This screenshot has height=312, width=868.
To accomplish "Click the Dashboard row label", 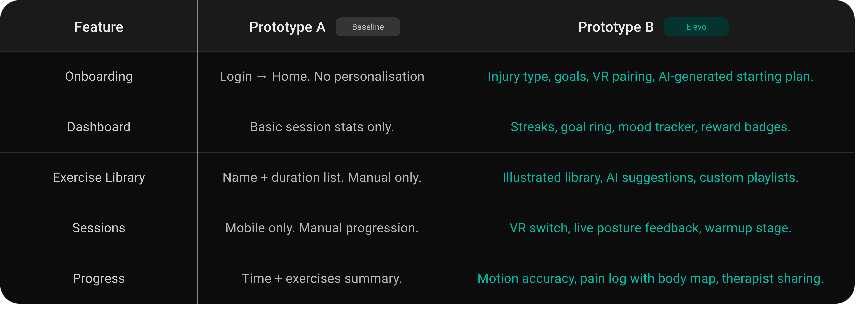I will [99, 127].
